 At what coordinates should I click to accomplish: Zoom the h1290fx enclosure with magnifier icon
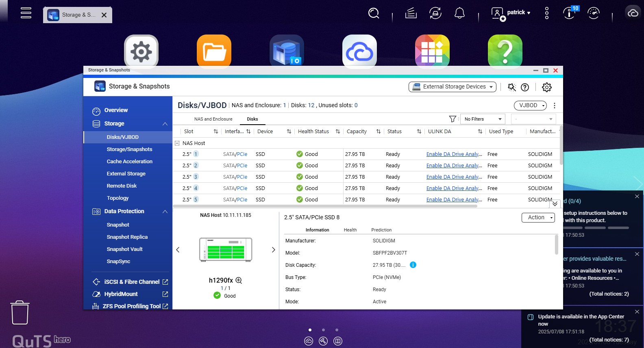point(239,280)
